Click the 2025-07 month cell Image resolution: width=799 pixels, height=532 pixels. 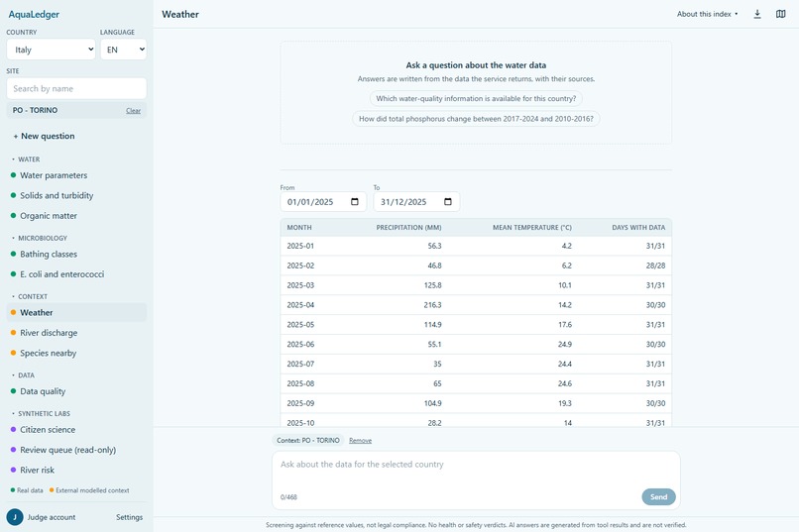coord(300,364)
